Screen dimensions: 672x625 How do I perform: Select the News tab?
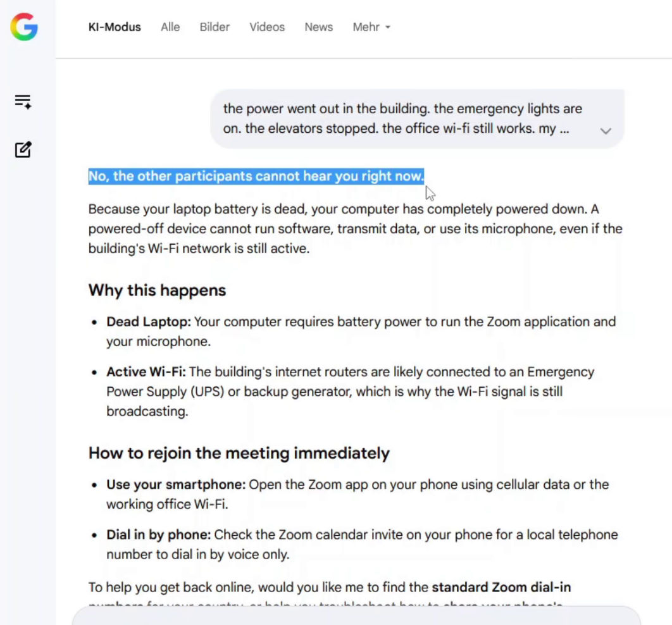(318, 27)
